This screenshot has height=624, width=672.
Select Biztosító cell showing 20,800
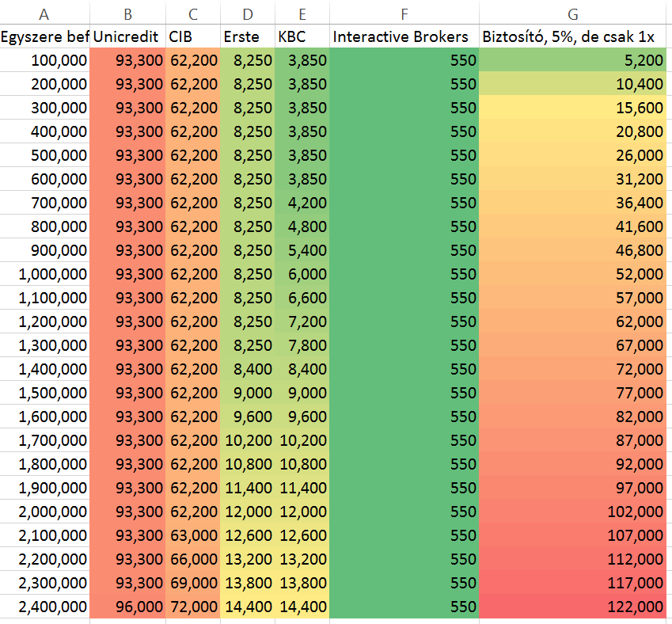pos(572,131)
